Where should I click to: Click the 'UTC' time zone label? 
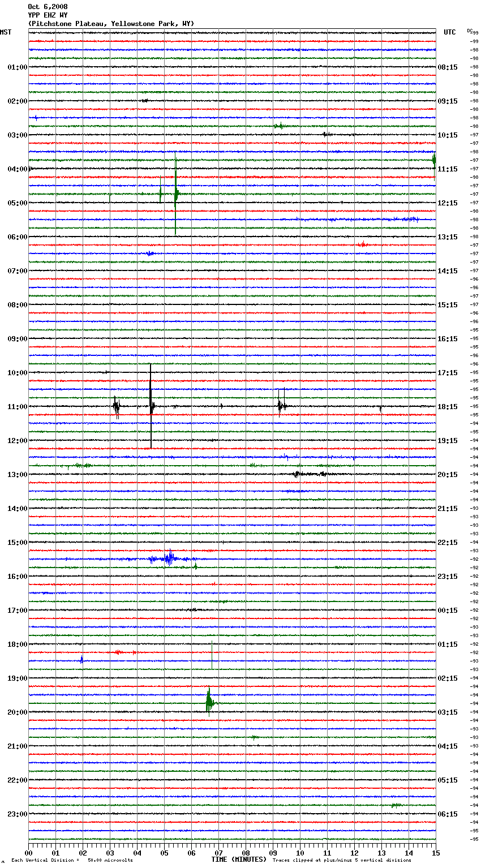coord(449,32)
